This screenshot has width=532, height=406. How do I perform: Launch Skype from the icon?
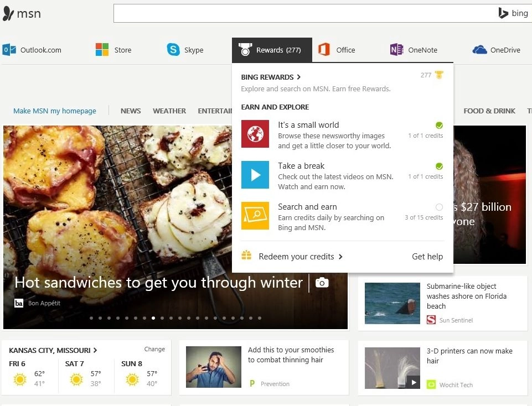[x=173, y=49]
